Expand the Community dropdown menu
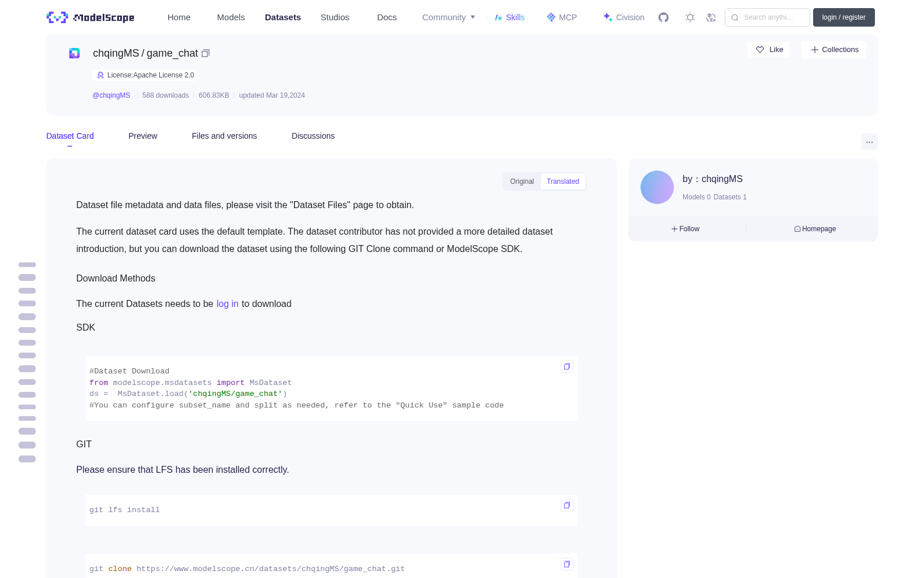Image resolution: width=924 pixels, height=578 pixels. (x=449, y=17)
